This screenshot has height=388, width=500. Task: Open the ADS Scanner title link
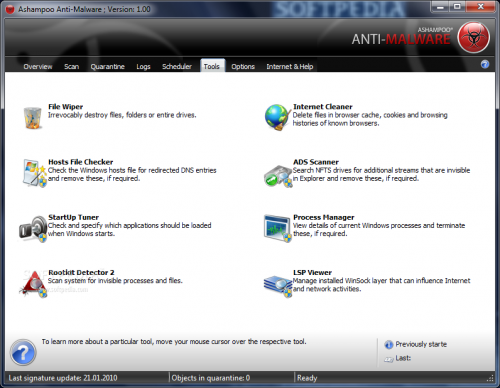click(x=316, y=162)
